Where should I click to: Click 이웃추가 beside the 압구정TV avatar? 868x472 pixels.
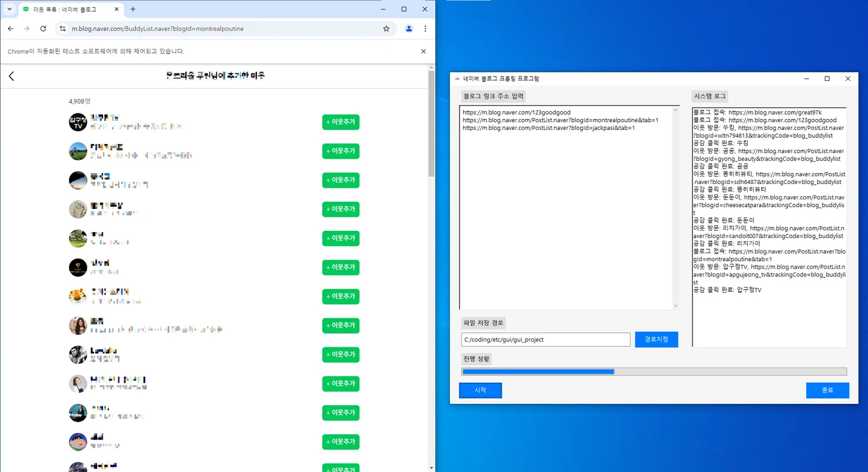(341, 122)
